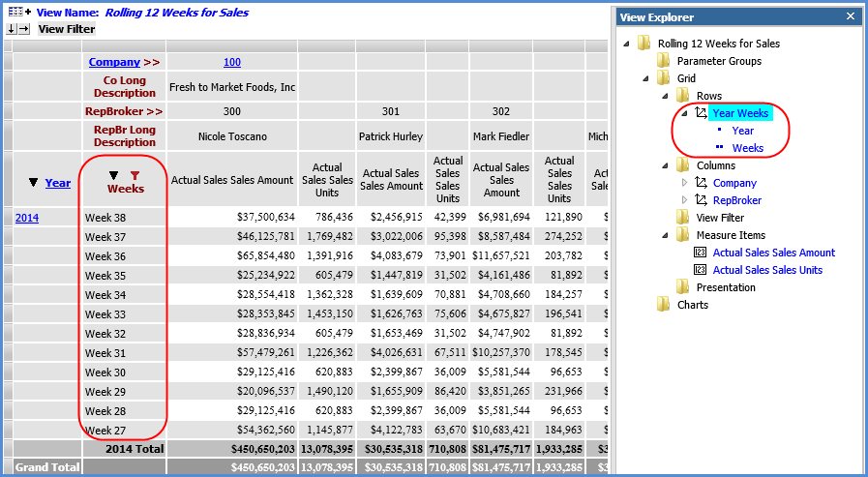Viewport: 868px width, 477px height.
Task: Click the measure icon beside Actual Sales Sales Units
Action: [702, 270]
